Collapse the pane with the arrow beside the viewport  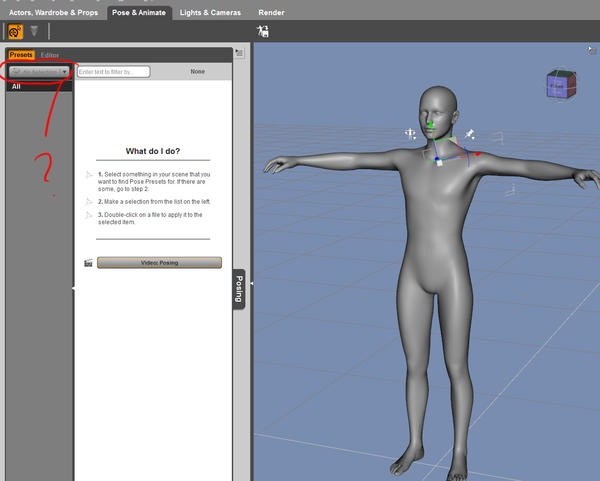pyautogui.click(x=251, y=283)
